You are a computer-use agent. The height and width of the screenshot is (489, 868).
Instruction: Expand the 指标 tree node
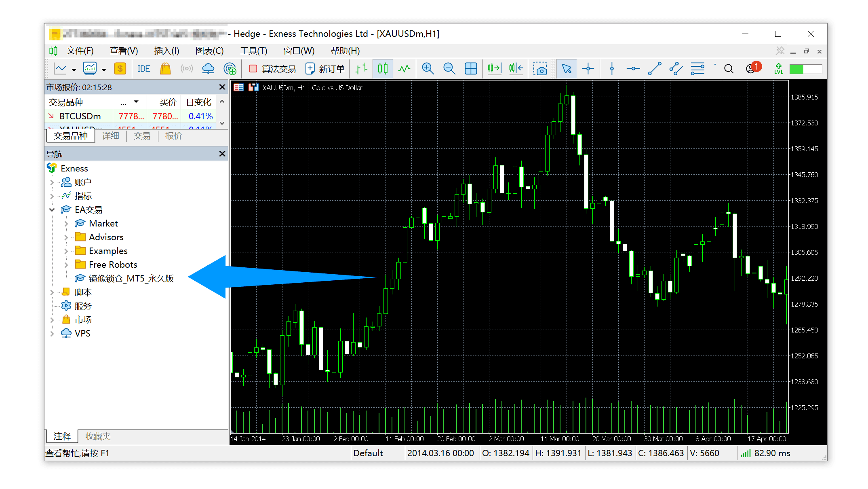click(52, 196)
